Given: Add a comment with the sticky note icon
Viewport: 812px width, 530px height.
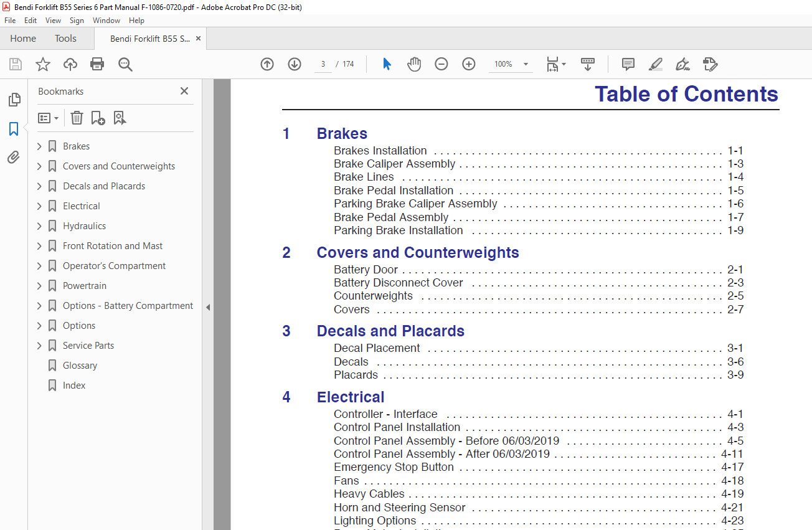Looking at the screenshot, I should pyautogui.click(x=628, y=64).
